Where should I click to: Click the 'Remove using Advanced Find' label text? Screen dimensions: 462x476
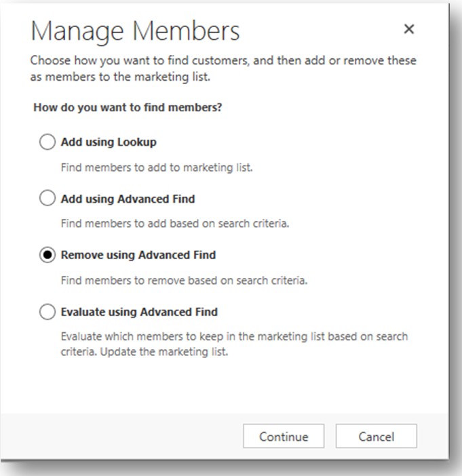point(138,255)
